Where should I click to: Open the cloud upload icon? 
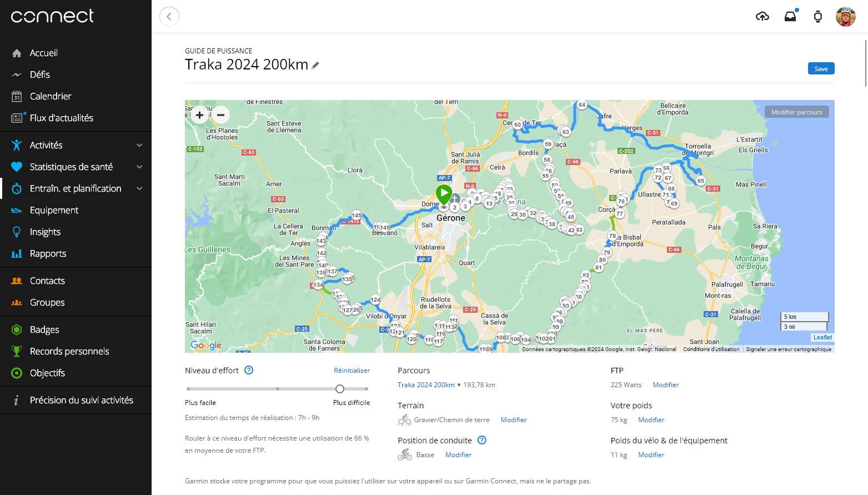(x=762, y=17)
